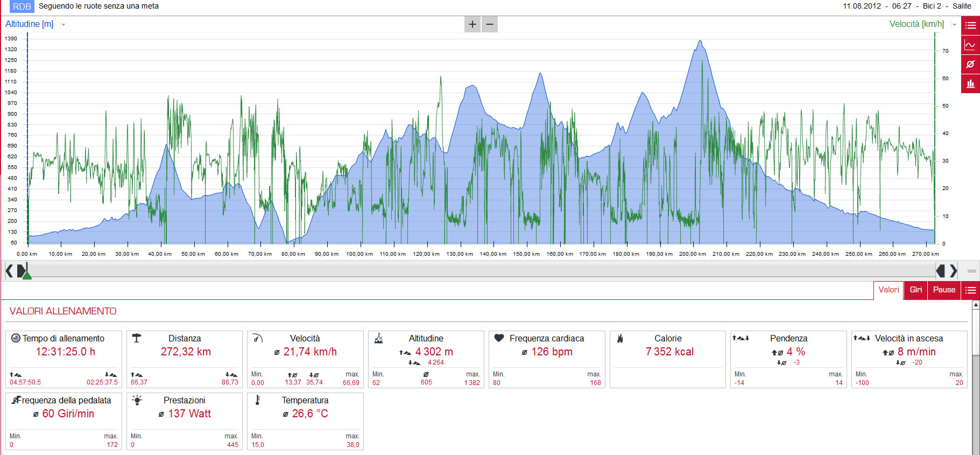Image resolution: width=980 pixels, height=455 pixels.
Task: Click the left range arrow on slider
Action: tap(9, 270)
